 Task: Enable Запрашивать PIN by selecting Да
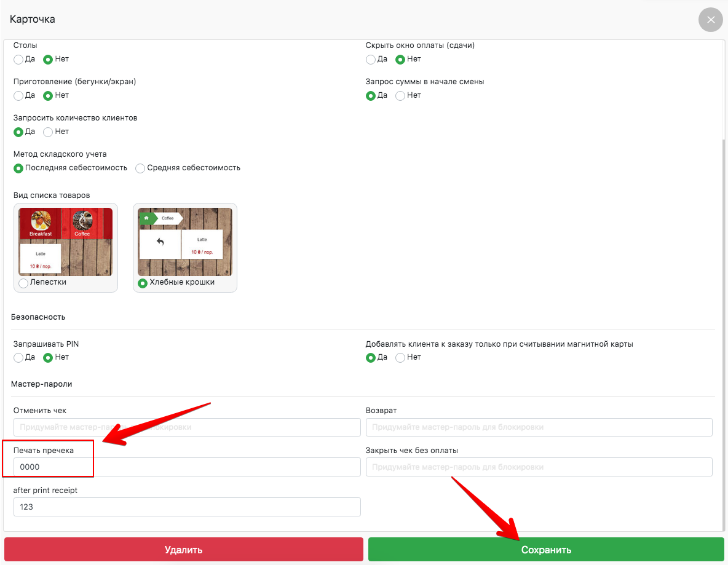(x=18, y=358)
